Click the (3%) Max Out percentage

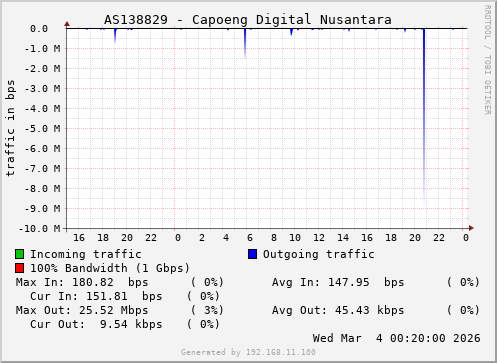pos(207,310)
